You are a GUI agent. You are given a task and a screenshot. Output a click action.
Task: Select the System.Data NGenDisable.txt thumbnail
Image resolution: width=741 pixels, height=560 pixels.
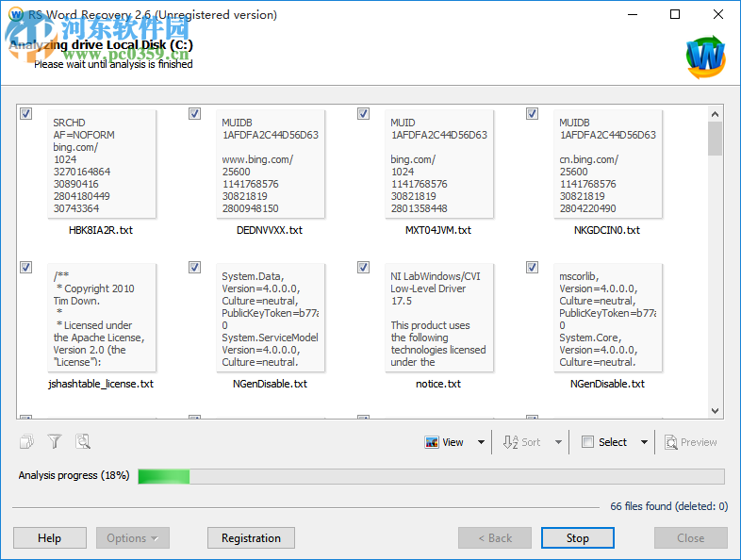271,318
